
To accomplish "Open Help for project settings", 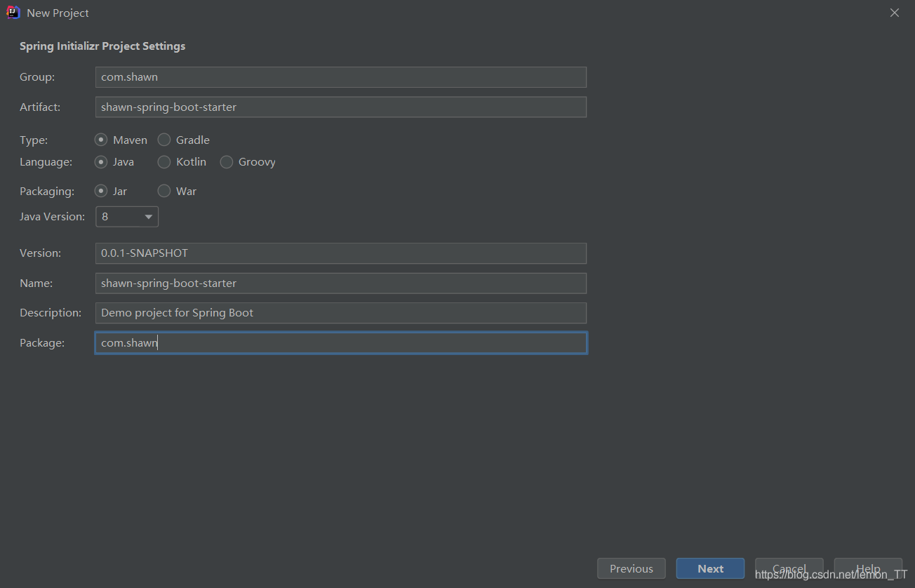I will point(868,568).
